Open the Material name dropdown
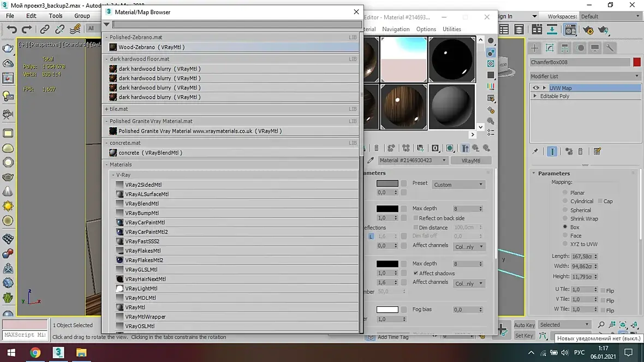 (413, 160)
